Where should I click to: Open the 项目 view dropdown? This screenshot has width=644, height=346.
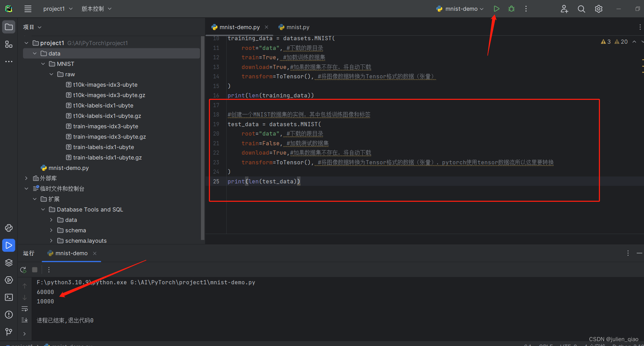click(x=32, y=27)
